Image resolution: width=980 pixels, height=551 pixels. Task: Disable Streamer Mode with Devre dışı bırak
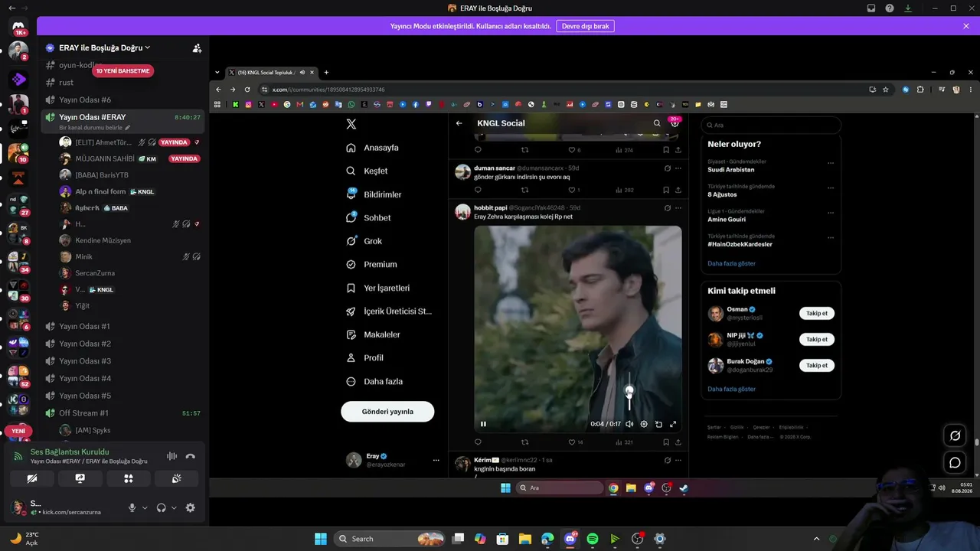coord(585,26)
